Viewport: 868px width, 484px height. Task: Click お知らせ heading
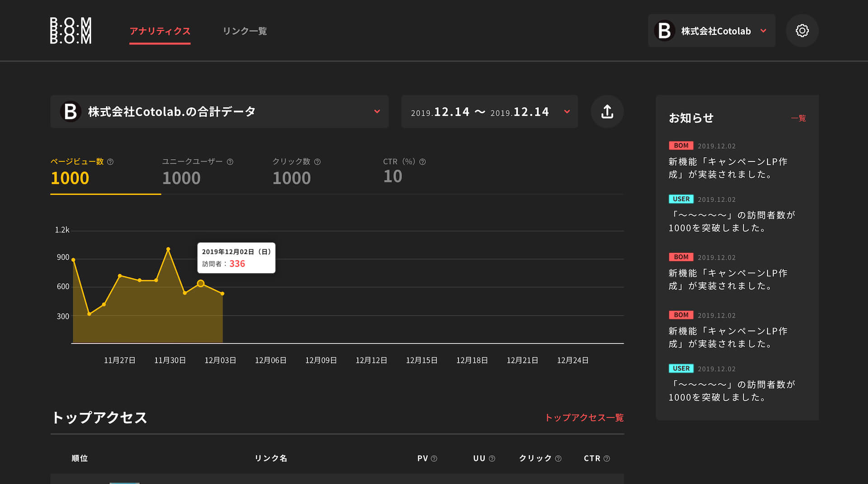tap(691, 118)
